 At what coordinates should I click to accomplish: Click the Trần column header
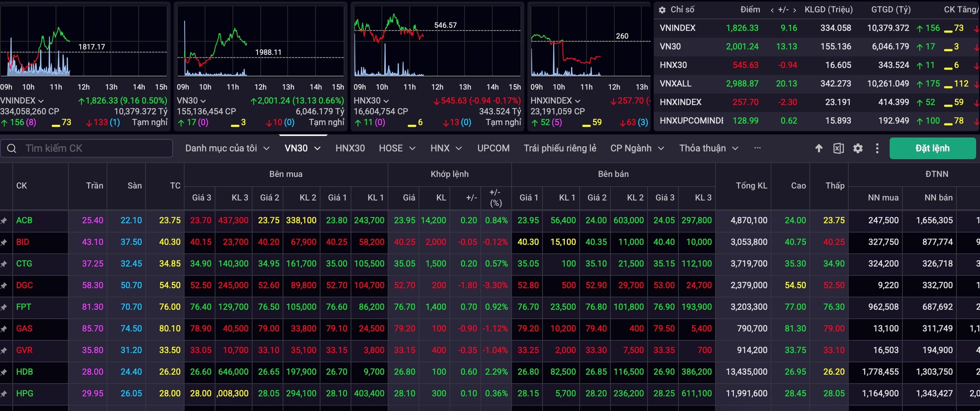[x=88, y=186]
